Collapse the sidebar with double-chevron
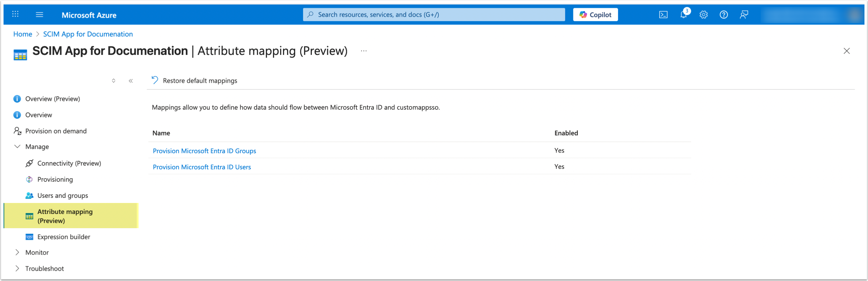The image size is (868, 281). click(130, 81)
